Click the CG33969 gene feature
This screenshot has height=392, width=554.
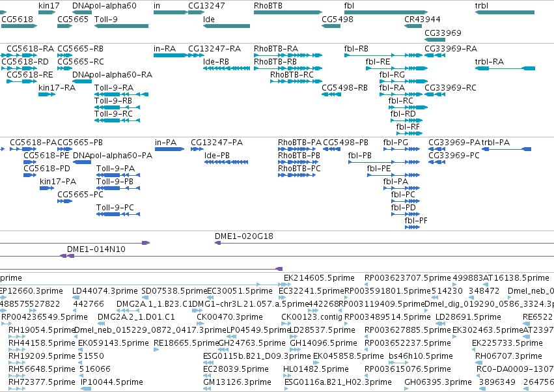pos(435,39)
